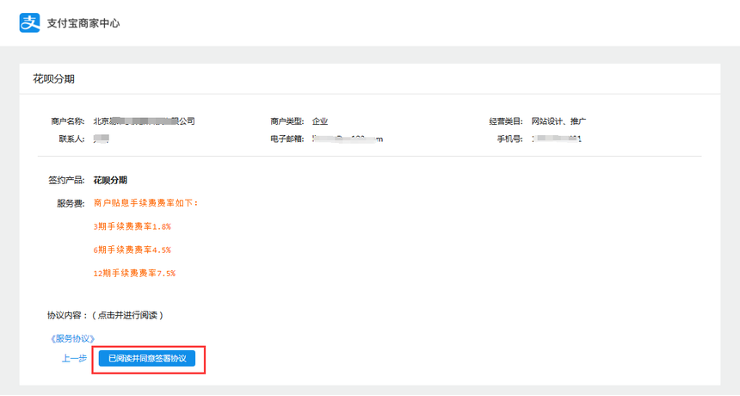Select the 12期手续费费率7.5% line
The width and height of the screenshot is (740, 396).
click(135, 273)
